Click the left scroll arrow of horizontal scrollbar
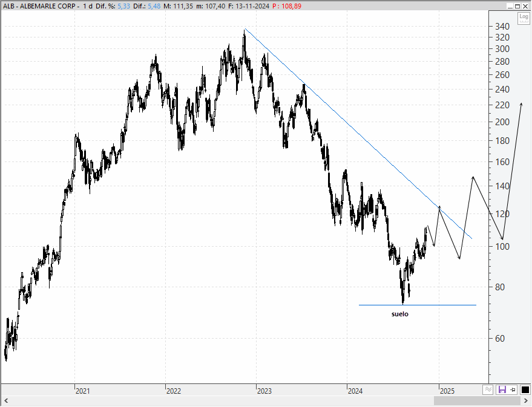532x407 pixels. pos(5,400)
